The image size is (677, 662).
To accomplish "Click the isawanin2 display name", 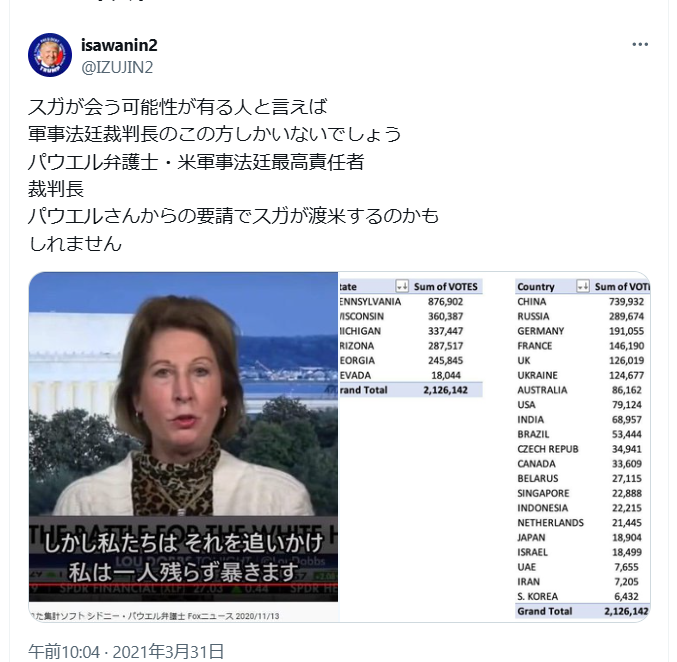I will 119,45.
